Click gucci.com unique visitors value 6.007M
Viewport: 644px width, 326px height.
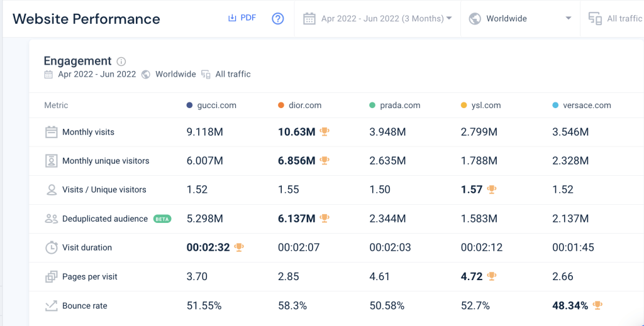pos(204,161)
